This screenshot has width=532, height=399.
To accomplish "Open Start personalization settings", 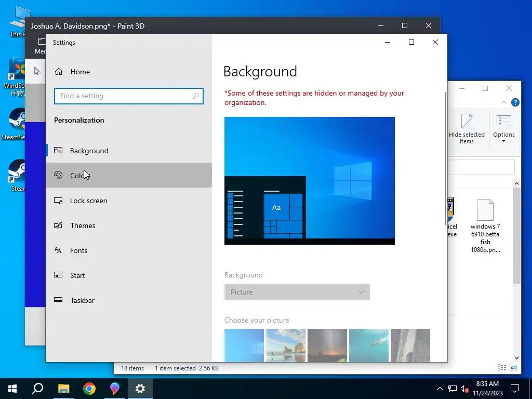I will click(129, 275).
